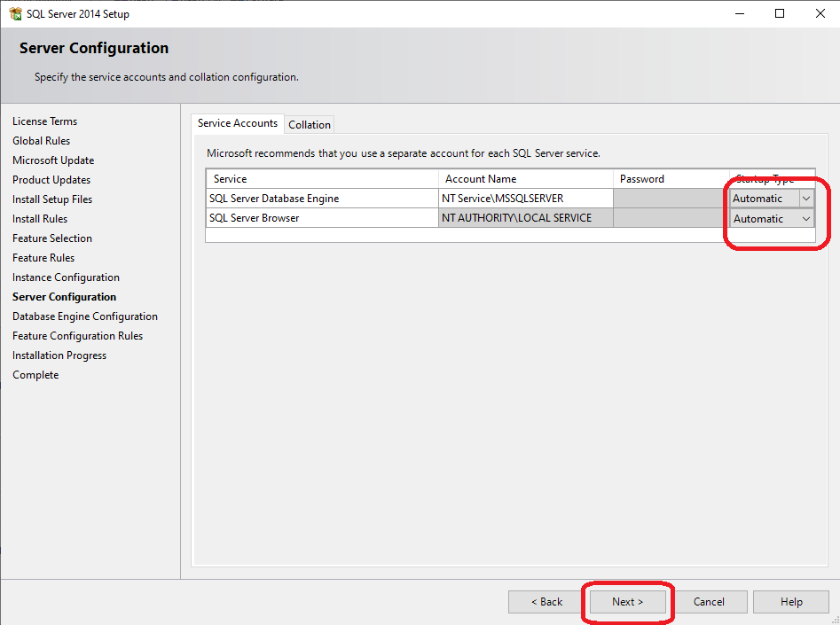
Task: Click the bold Server Configuration step
Action: click(x=64, y=297)
